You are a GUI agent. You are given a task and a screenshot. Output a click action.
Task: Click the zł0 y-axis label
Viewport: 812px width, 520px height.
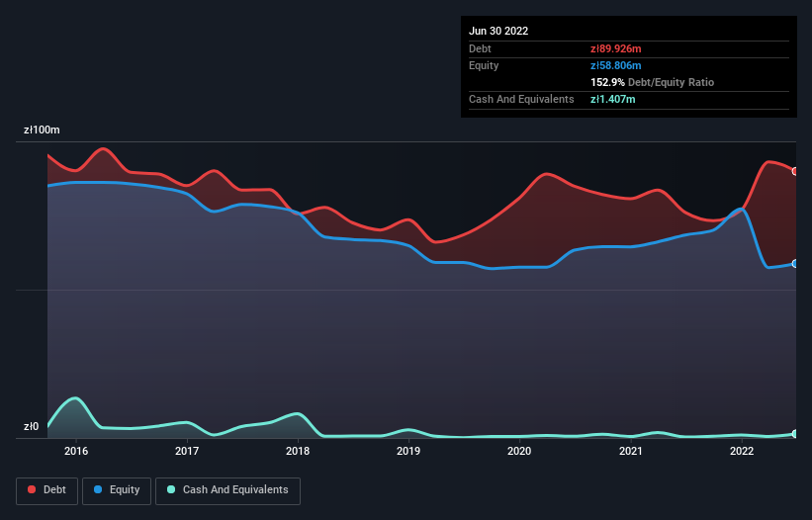(31, 426)
